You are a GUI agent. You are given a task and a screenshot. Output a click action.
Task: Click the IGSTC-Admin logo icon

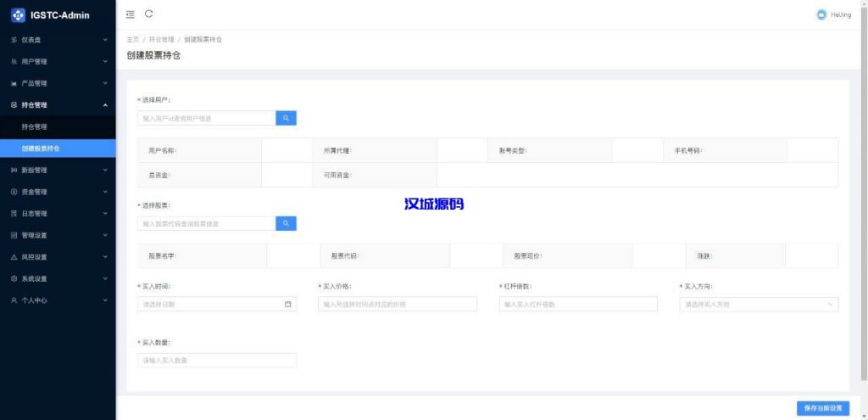pos(19,15)
